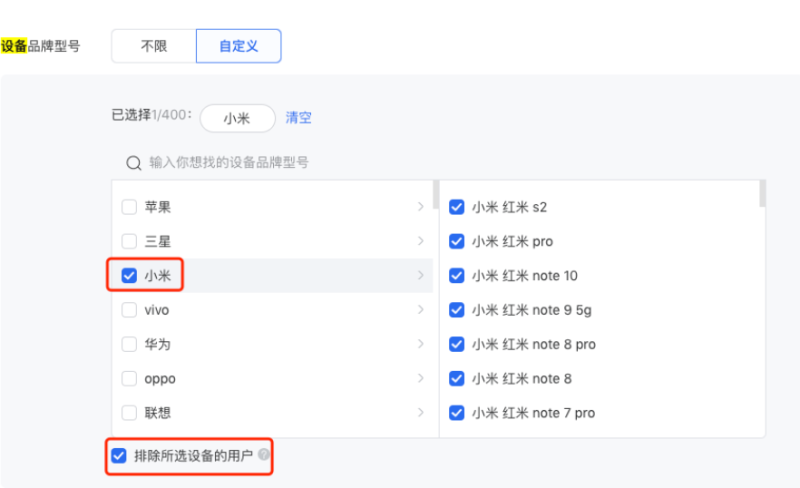Uncheck 小米 红米 note 10 model

coord(457,276)
